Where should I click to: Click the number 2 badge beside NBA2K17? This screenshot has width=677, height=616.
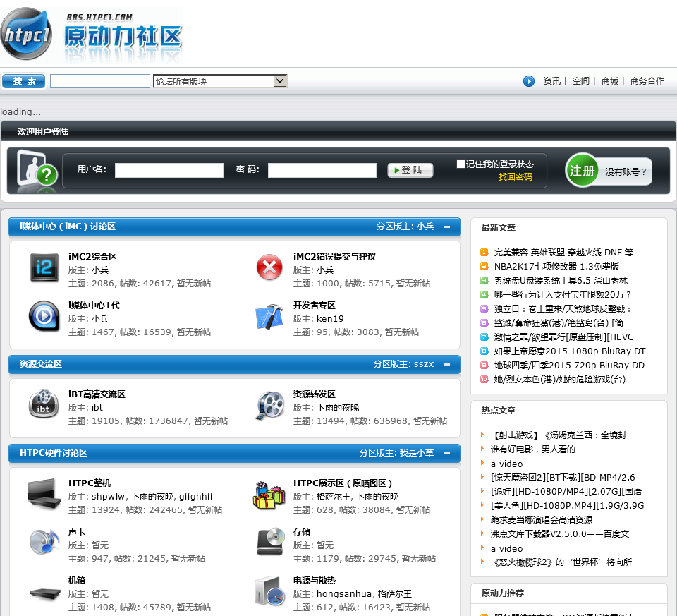[x=484, y=267]
